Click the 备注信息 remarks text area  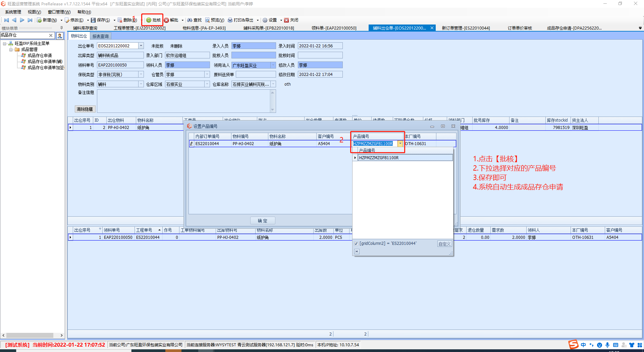point(183,101)
